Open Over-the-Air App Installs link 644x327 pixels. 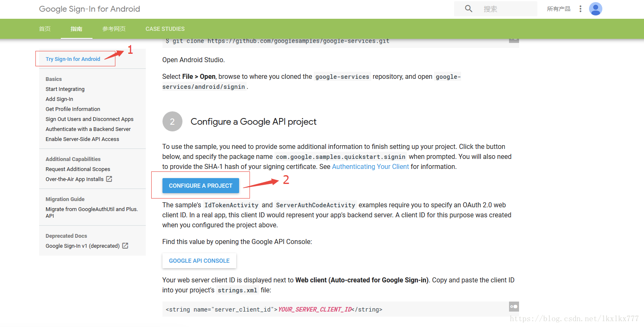75,179
